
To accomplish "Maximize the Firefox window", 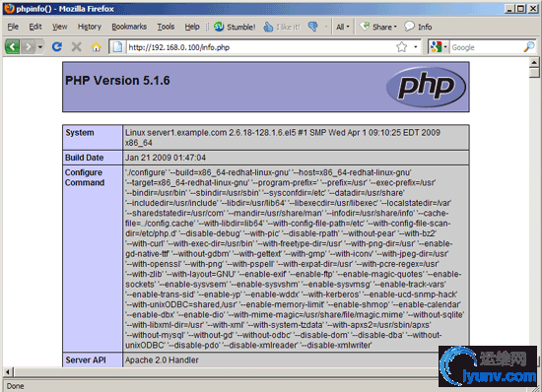I will pos(521,9).
